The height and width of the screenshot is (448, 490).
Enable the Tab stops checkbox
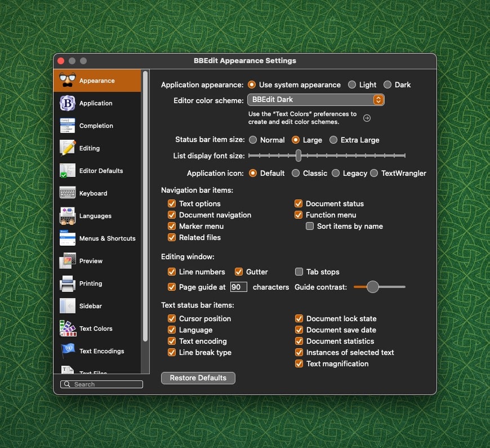(299, 272)
